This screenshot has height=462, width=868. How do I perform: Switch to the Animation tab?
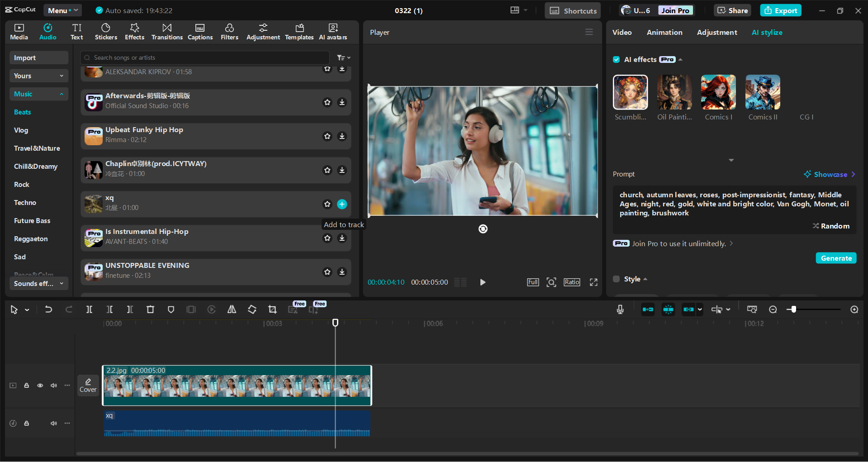click(x=664, y=33)
